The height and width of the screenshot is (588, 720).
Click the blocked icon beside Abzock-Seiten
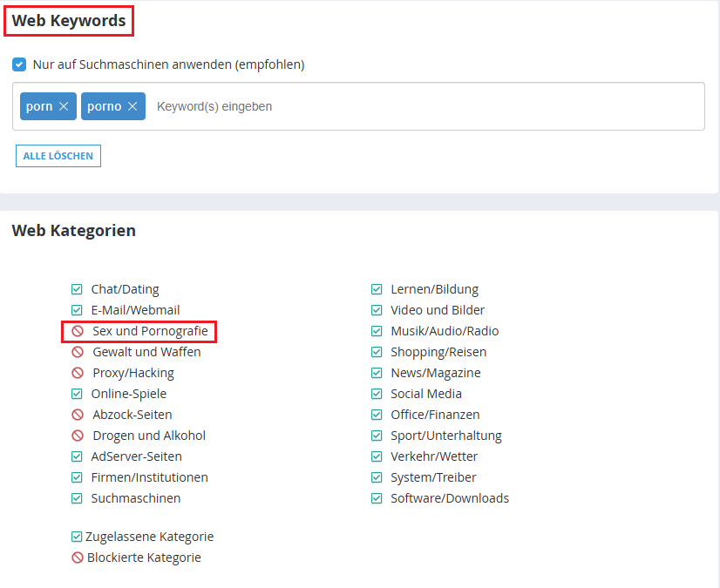tap(76, 415)
